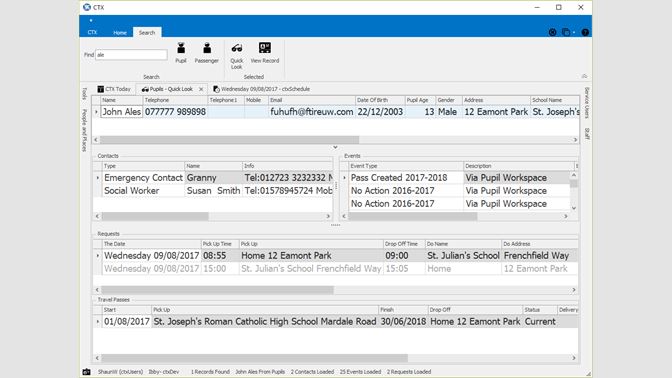672x378 pixels.
Task: Click the help icon in ribbon header
Action: 585,32
